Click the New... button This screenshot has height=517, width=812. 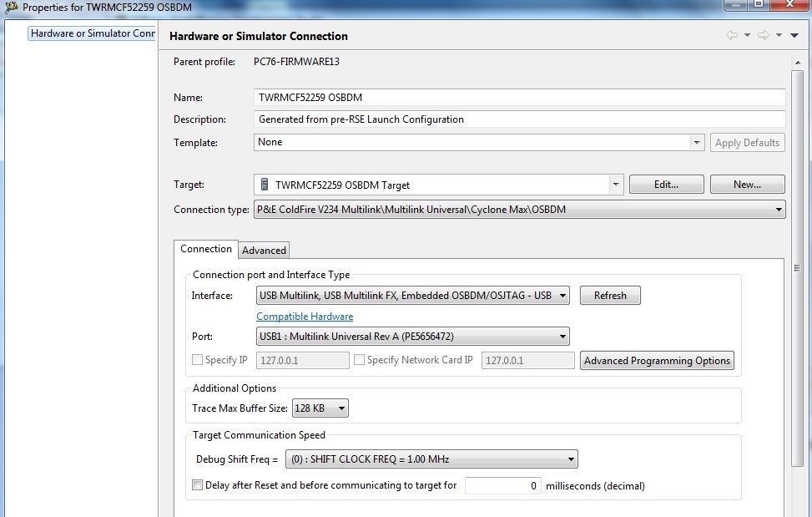coord(747,185)
